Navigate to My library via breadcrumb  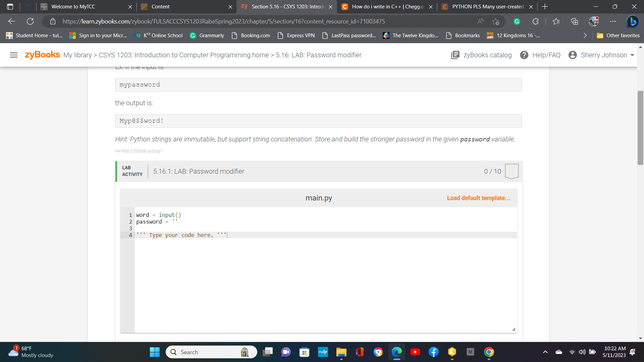[77, 55]
